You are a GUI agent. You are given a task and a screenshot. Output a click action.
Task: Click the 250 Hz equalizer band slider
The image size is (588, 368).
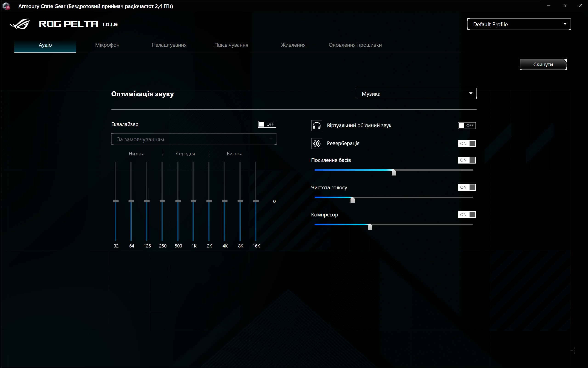click(x=162, y=201)
